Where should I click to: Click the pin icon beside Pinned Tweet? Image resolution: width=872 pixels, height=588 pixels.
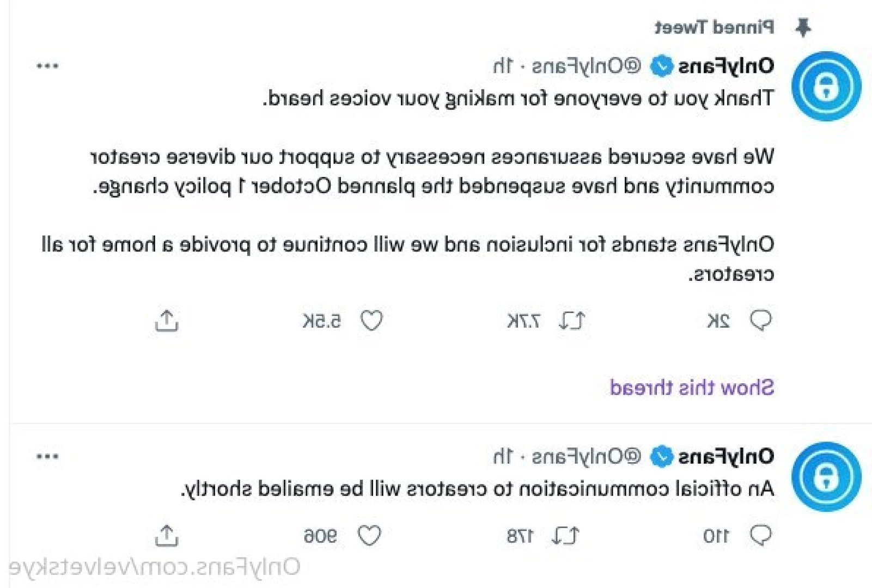(x=803, y=27)
